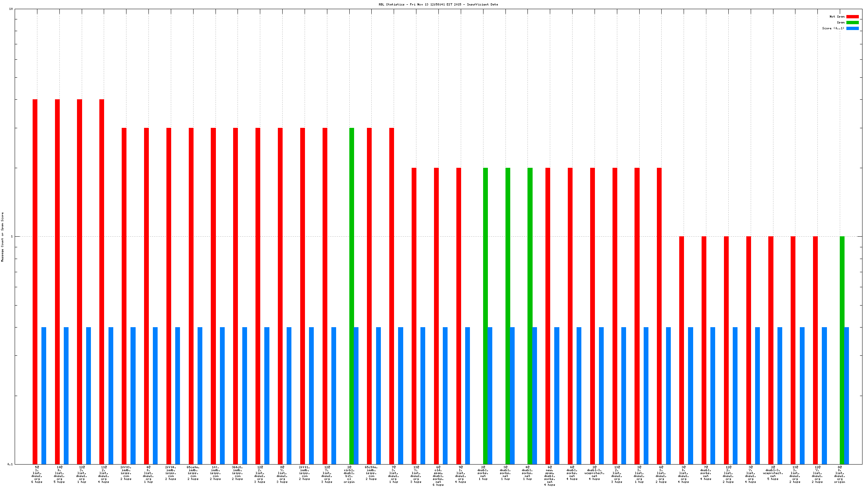868x488 pixels.
Task: Click the new.spam.dnsbl.sorbs.net axis label
Action: pyautogui.click(x=549, y=476)
